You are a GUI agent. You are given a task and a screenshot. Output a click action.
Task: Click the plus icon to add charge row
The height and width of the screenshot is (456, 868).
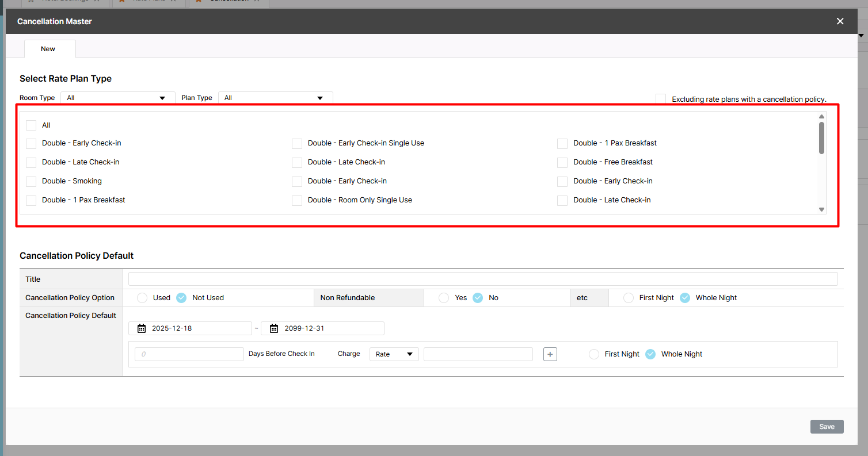coord(550,354)
